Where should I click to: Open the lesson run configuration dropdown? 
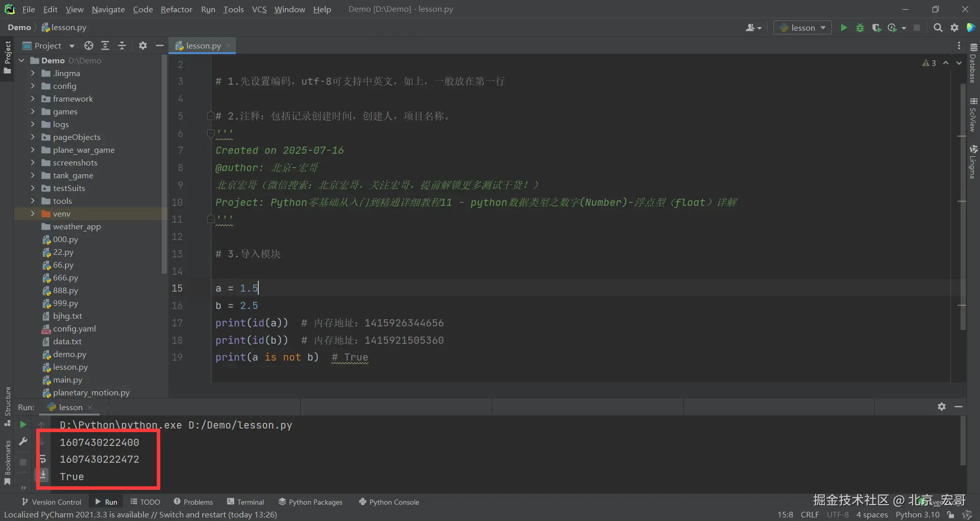(x=802, y=28)
